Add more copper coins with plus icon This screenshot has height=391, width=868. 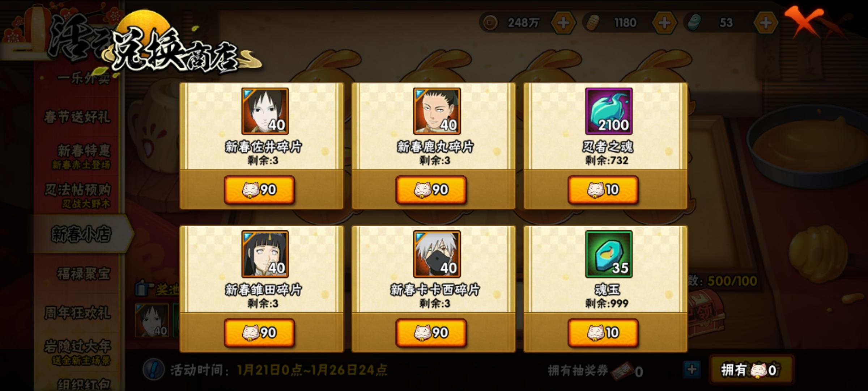pos(563,23)
